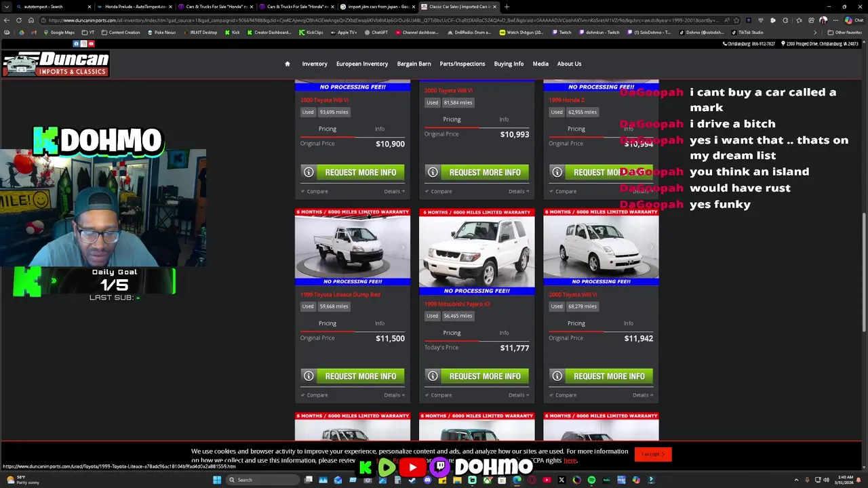
Task: Switch to Info tab on $10,900 Will Vi card
Action: pyautogui.click(x=380, y=129)
